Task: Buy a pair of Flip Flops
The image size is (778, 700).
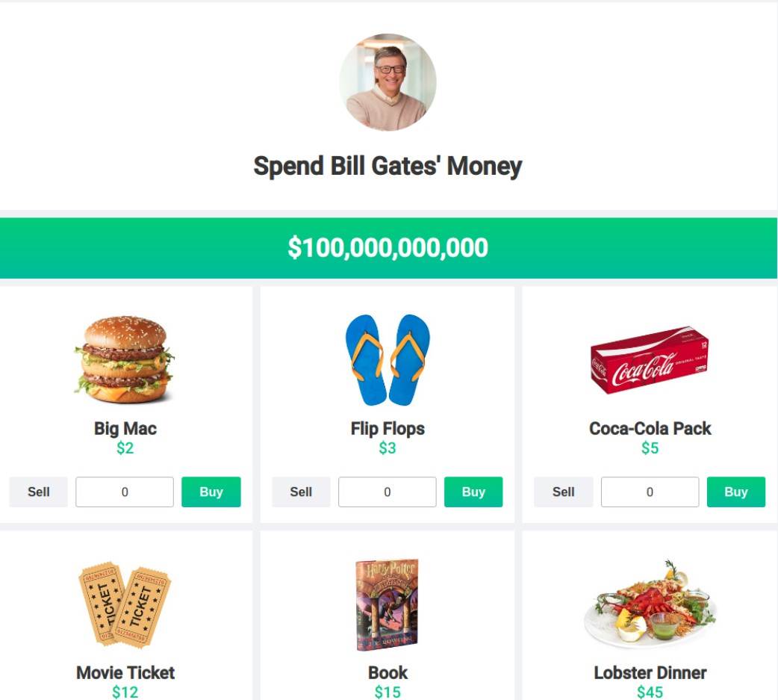Action: point(473,492)
